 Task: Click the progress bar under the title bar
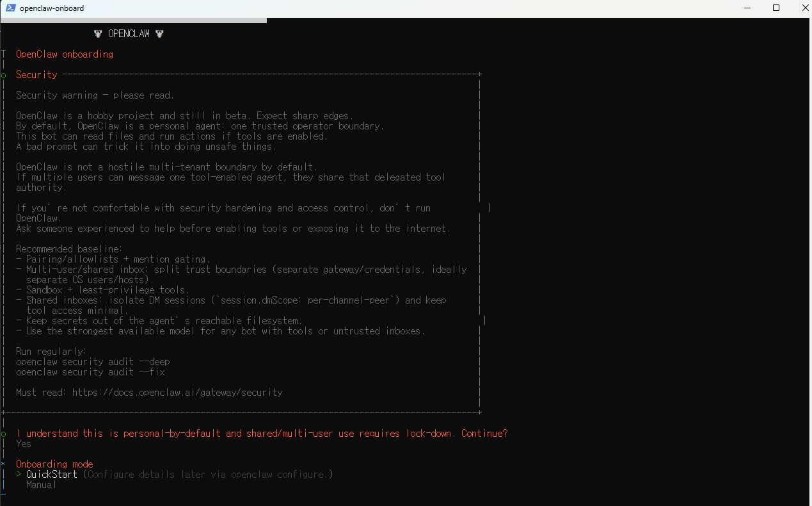coord(134,20)
